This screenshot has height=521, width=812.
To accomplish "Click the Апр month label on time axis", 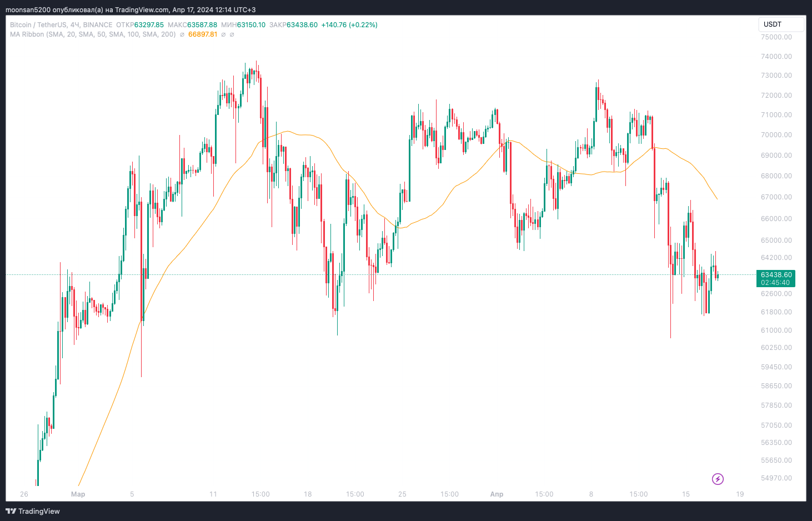I will pos(497,494).
